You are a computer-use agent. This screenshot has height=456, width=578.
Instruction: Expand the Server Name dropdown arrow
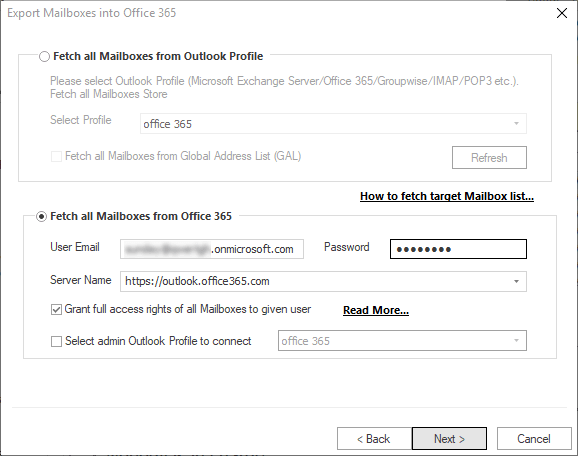pyautogui.click(x=516, y=282)
